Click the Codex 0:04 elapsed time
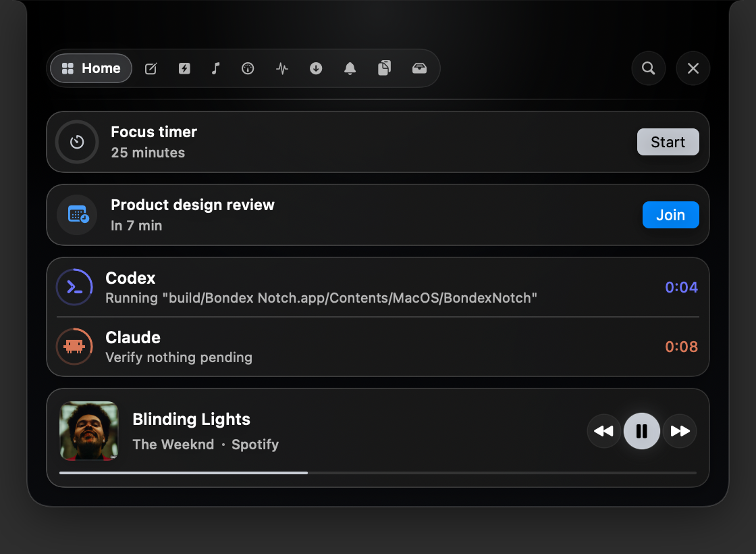The height and width of the screenshot is (554, 756). 681,287
